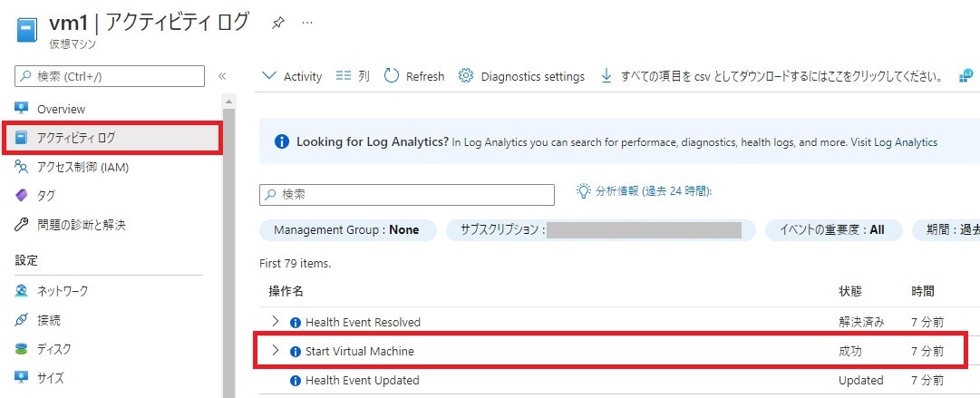Screen dimensions: 980x398
Task: Open Diagnostics settings
Action: pyautogui.click(x=522, y=76)
